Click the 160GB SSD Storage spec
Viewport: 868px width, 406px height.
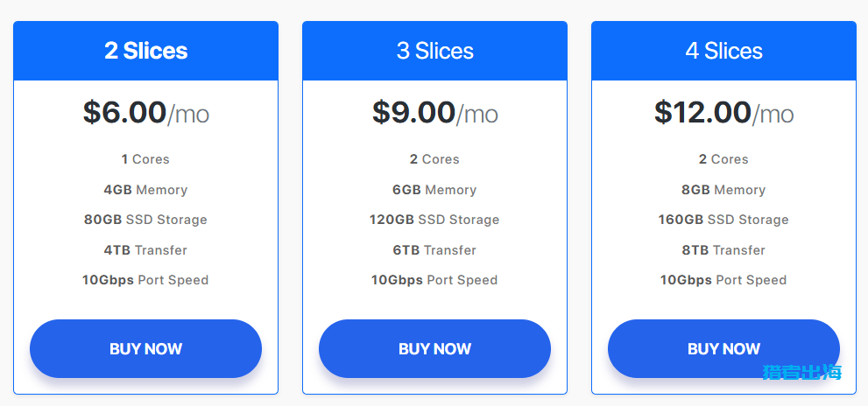click(x=723, y=220)
